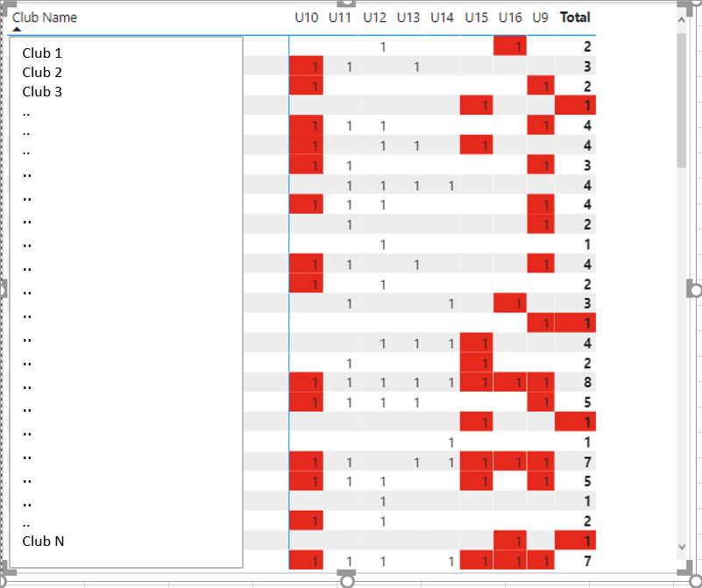The width and height of the screenshot is (702, 588).
Task: Select the U15 column header
Action: click(477, 18)
